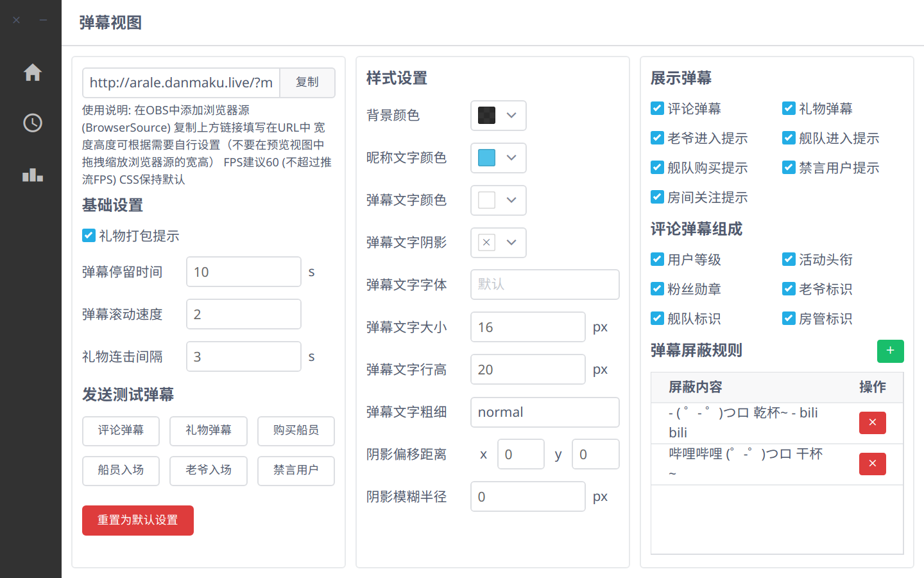Send a test 礼物弹幕
Viewport: 924px width, 578px height.
[208, 430]
